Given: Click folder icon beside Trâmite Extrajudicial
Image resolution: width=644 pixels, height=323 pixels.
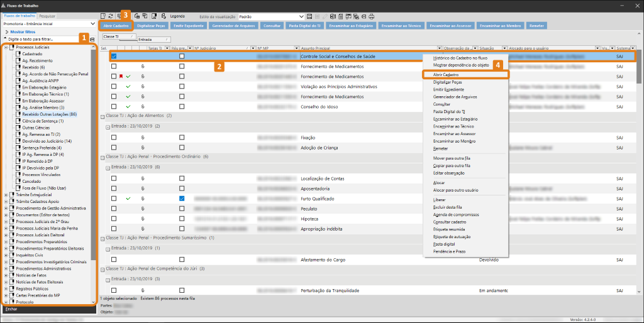Looking at the screenshot, I should [11, 195].
